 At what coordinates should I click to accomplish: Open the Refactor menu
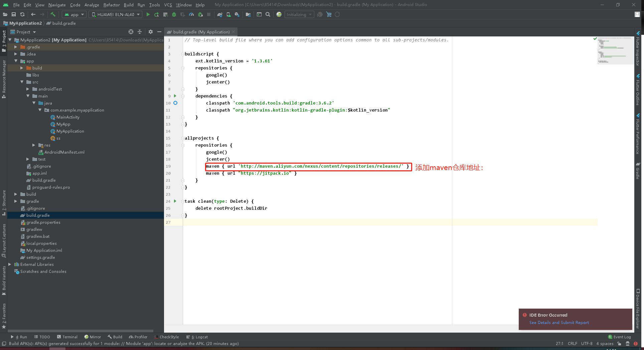pyautogui.click(x=111, y=5)
